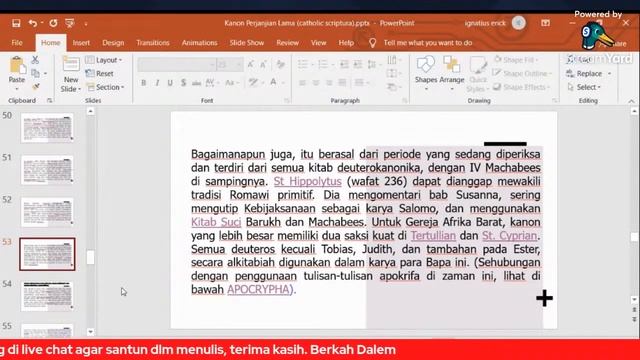
Task: Follow the St. Cyprian hyperlink
Action: tap(509, 236)
